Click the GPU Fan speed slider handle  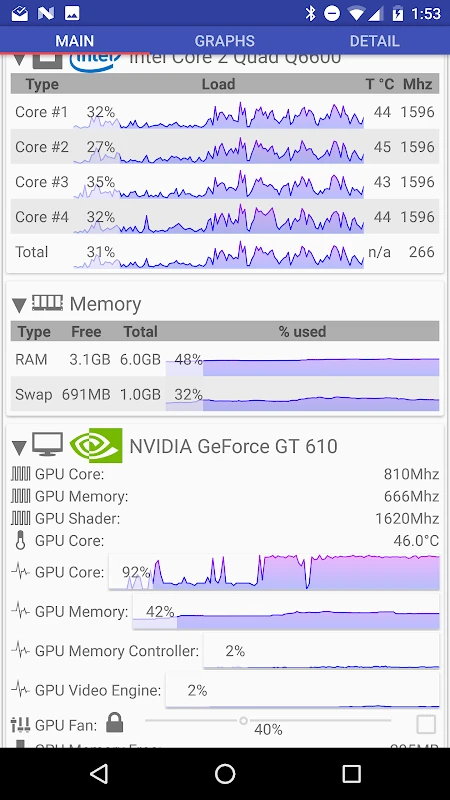pyautogui.click(x=243, y=720)
